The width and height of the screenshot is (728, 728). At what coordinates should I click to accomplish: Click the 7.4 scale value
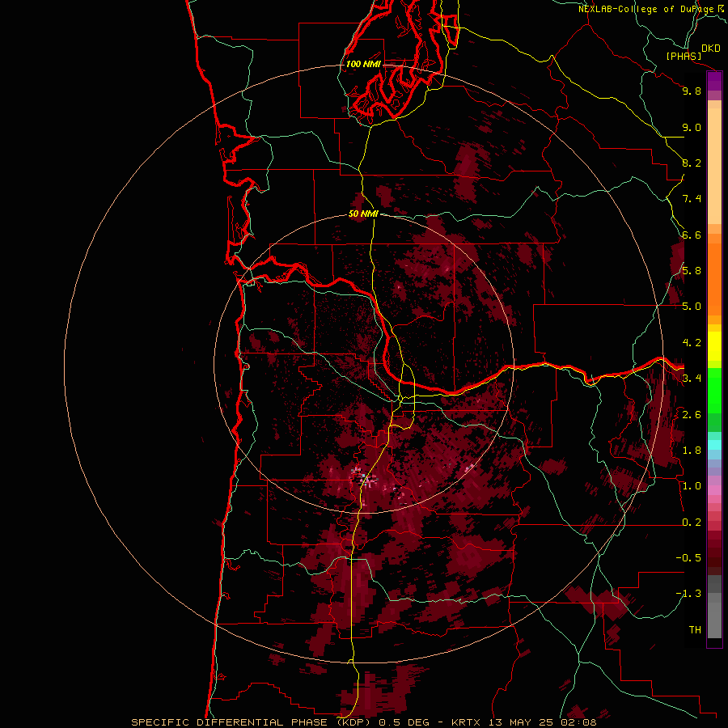692,199
